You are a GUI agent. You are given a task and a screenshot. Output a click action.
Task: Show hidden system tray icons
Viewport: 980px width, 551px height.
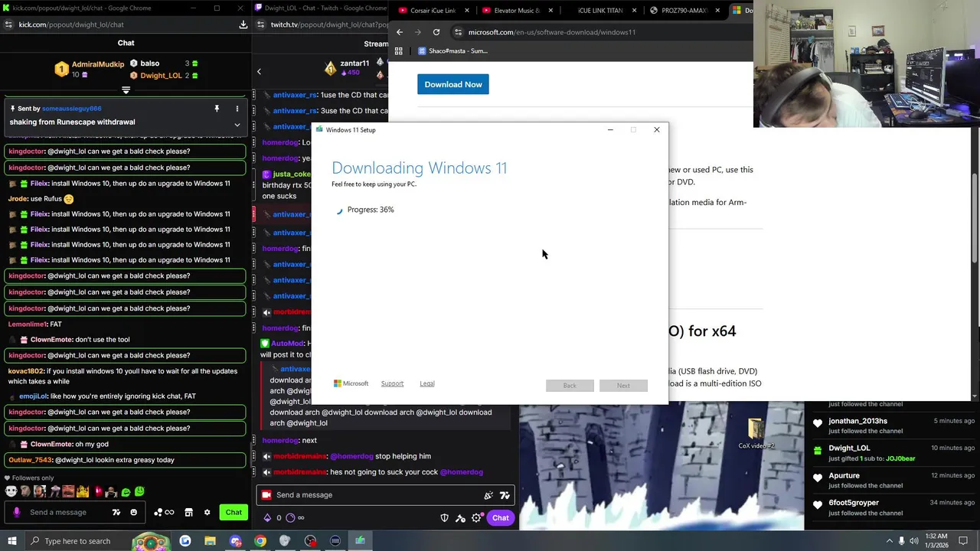[889, 541]
